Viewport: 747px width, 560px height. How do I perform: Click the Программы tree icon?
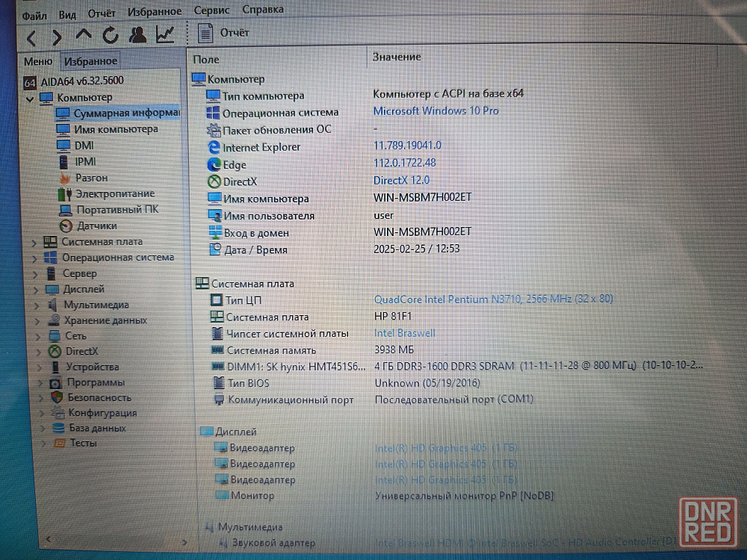56,383
